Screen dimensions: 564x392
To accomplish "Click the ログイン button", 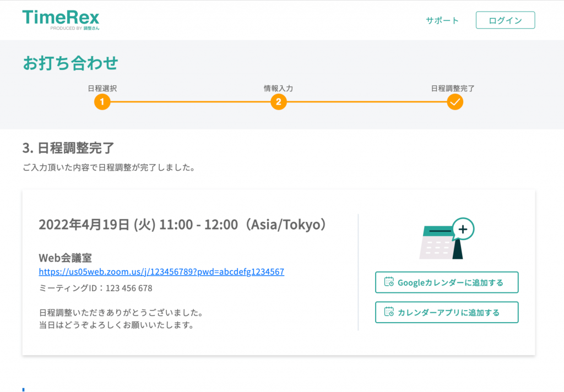I will [505, 20].
